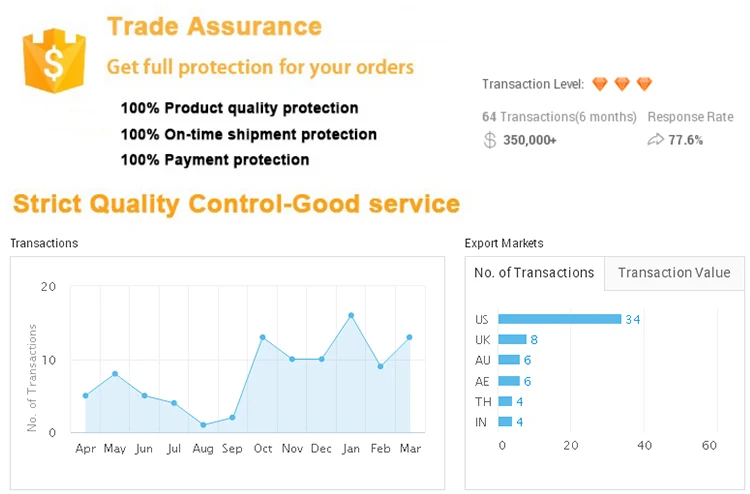The image size is (750, 494).
Task: Click the January peak data point
Action: pyautogui.click(x=351, y=316)
